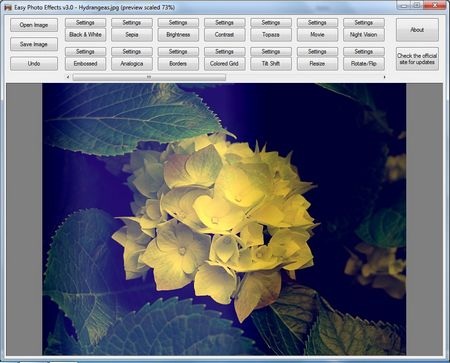Apply the Contrast effect
The height and width of the screenshot is (363, 450).
[x=224, y=35]
